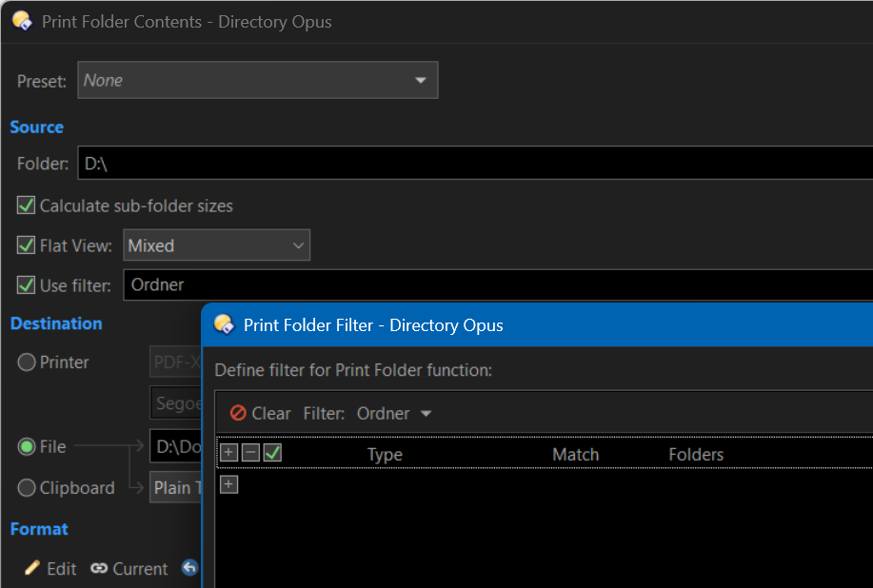The width and height of the screenshot is (873, 588).
Task: Click the Folders column header
Action: [x=696, y=455]
